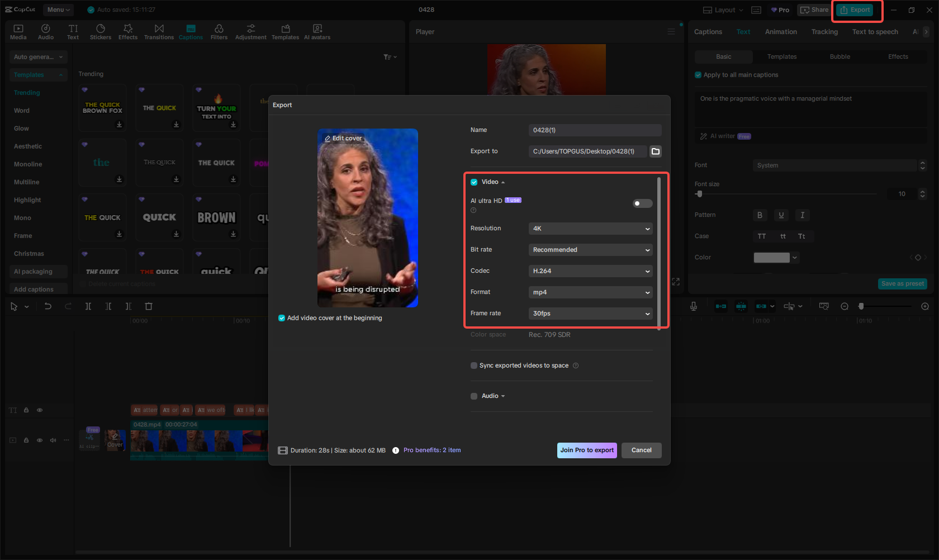Select the Split clip tool
The width and height of the screenshot is (939, 560).
click(88, 306)
